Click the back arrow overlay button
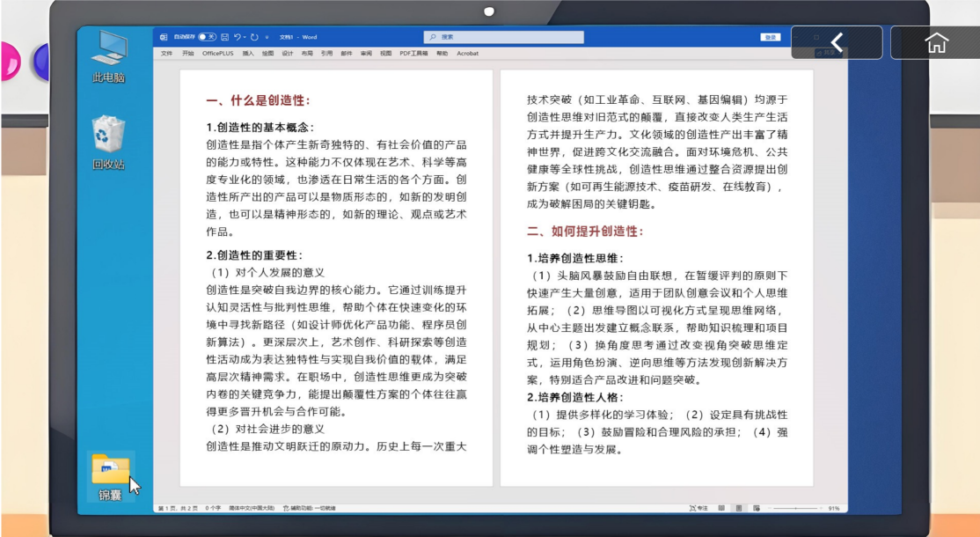 (x=837, y=42)
